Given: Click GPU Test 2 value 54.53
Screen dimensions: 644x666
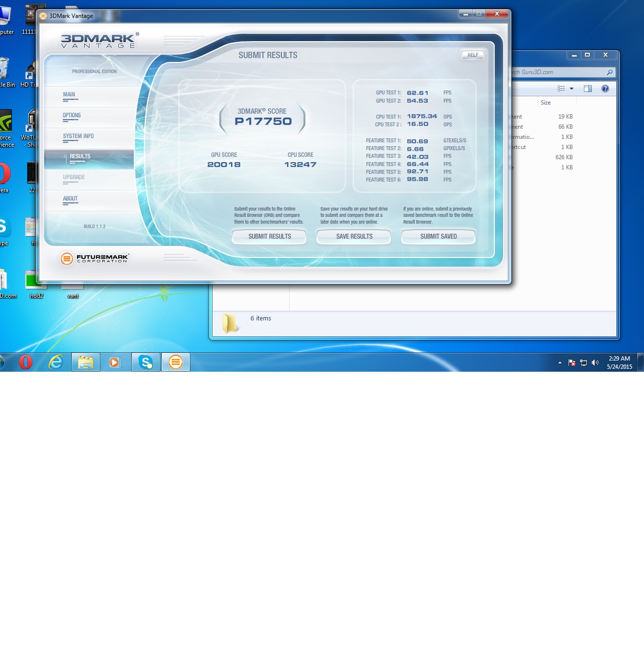Looking at the screenshot, I should tap(417, 101).
